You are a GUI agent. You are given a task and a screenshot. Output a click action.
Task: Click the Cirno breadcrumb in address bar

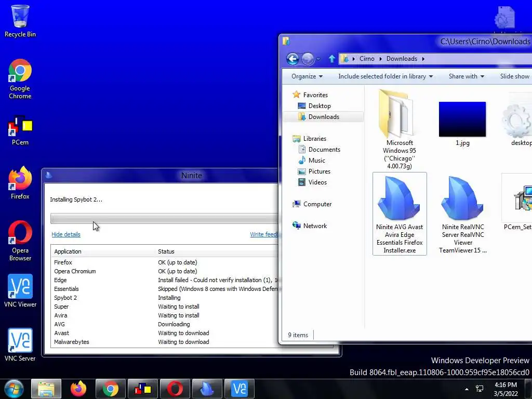click(x=367, y=59)
